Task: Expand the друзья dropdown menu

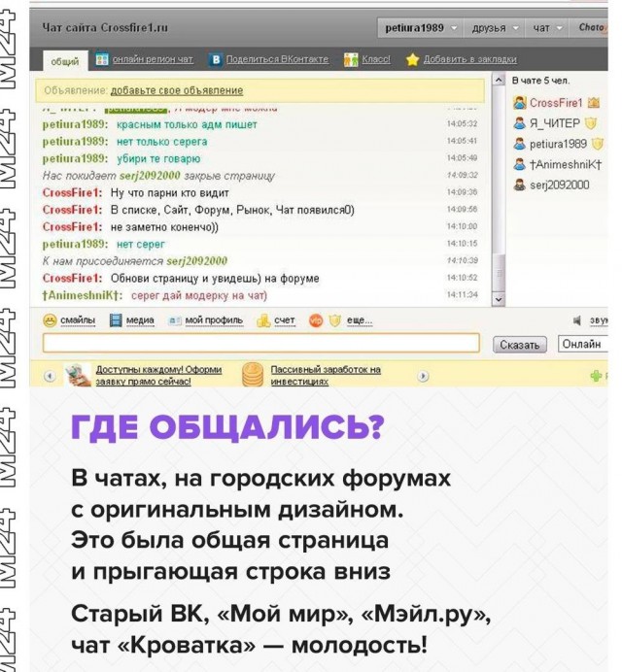Action: pos(494,28)
